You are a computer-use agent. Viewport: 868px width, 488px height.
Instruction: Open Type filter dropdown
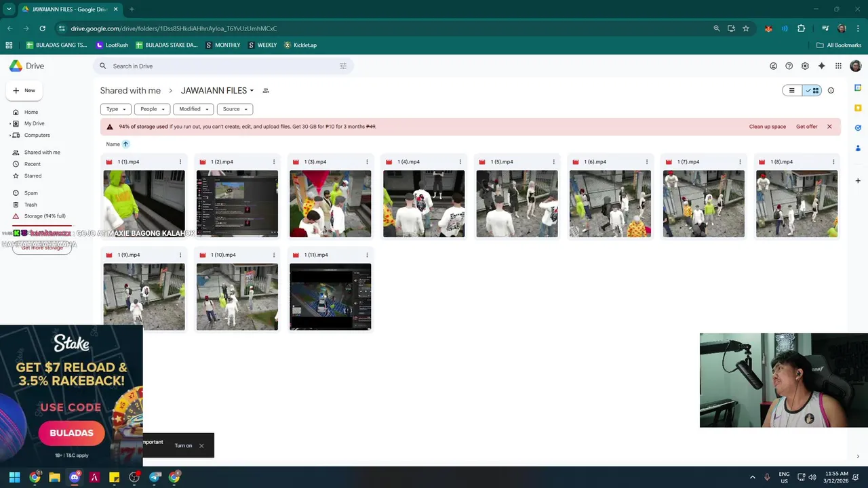click(x=115, y=109)
